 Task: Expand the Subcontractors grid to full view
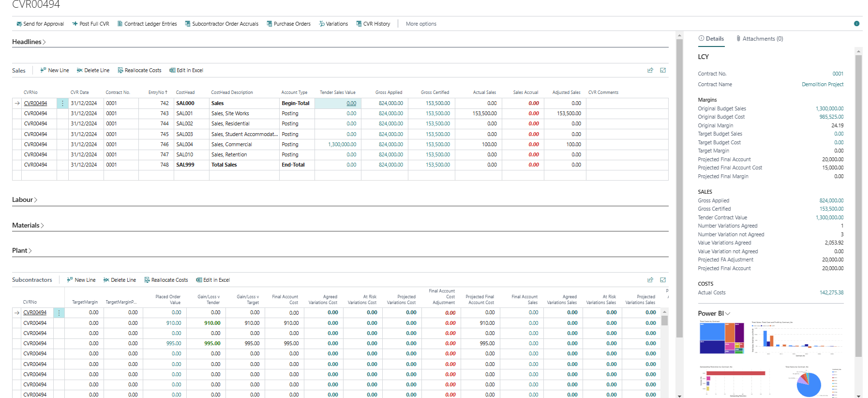663,280
